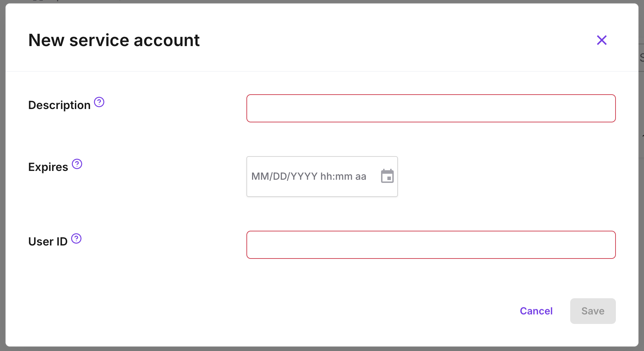Click the New service account dialog title
The width and height of the screenshot is (644, 351).
pos(114,40)
